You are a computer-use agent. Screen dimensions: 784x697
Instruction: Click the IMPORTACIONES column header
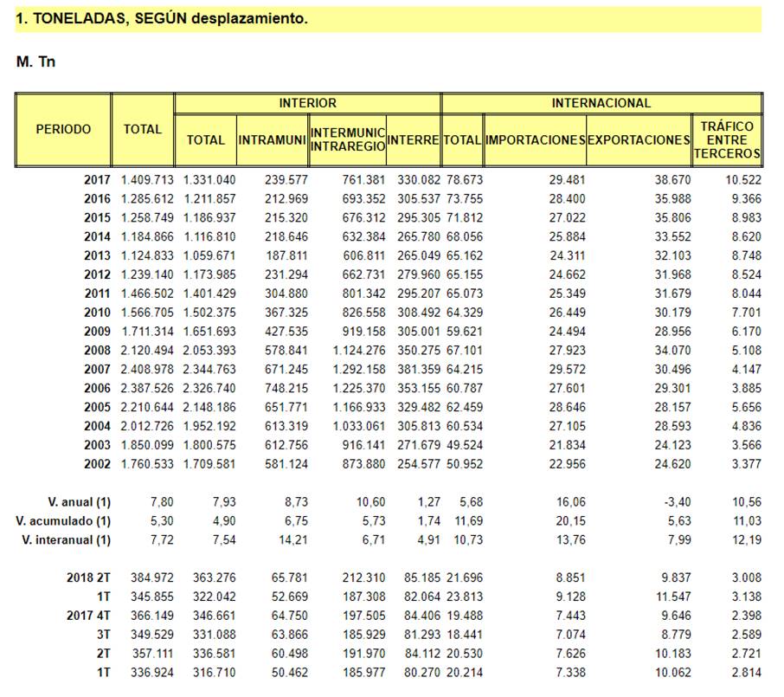[535, 139]
